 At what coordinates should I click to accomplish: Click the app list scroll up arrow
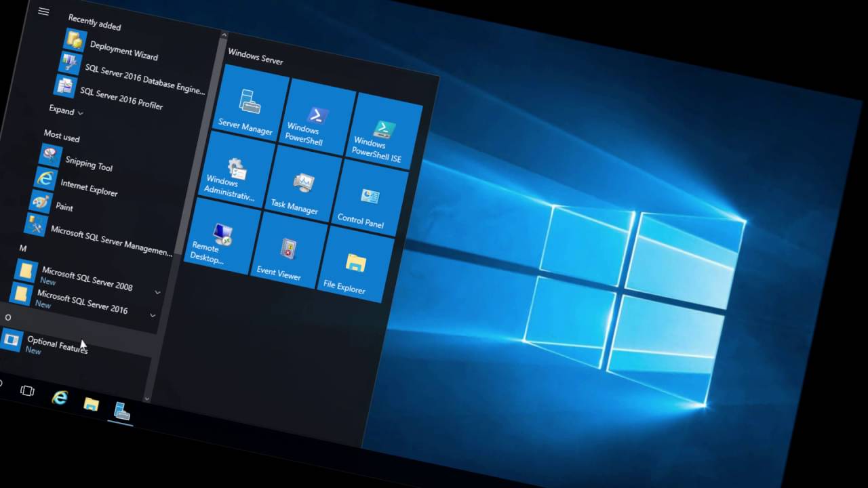(224, 34)
